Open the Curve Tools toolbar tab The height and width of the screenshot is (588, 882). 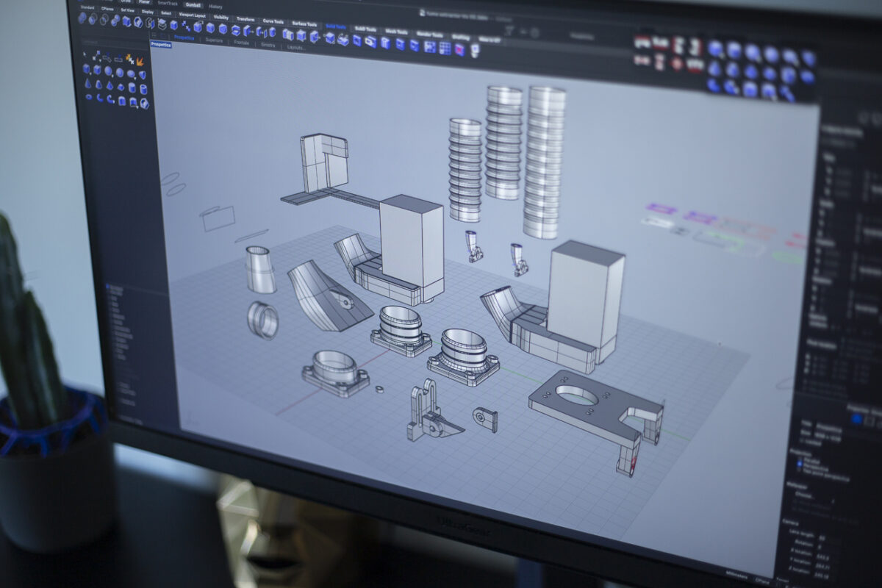point(273,21)
